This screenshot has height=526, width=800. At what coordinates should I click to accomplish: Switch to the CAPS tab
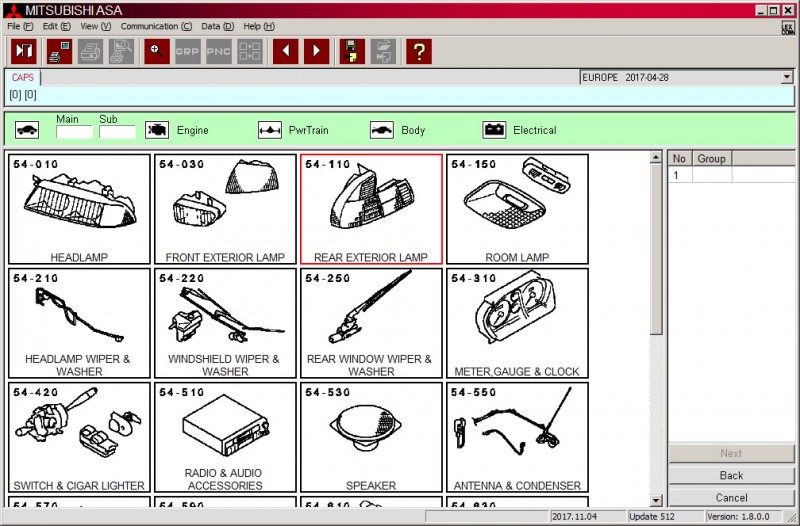pos(23,77)
